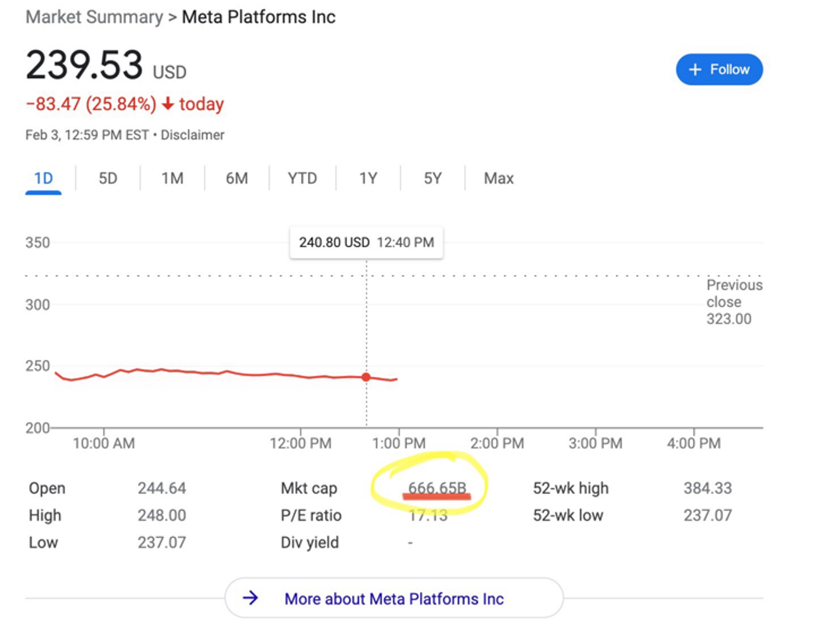View the 5Y price history tab
Viewport: 821px width, 644px height.
[x=433, y=178]
